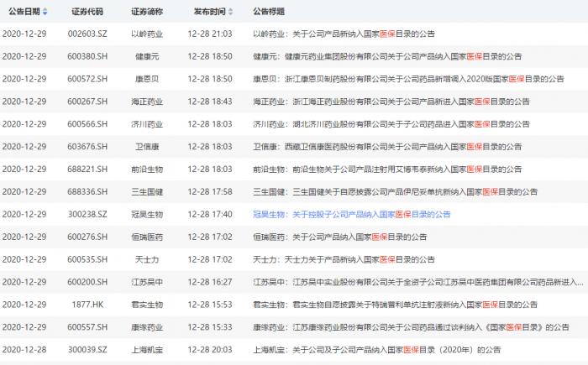Click publish time 12-28 18:43
The width and height of the screenshot is (588, 365).
coord(210,102)
